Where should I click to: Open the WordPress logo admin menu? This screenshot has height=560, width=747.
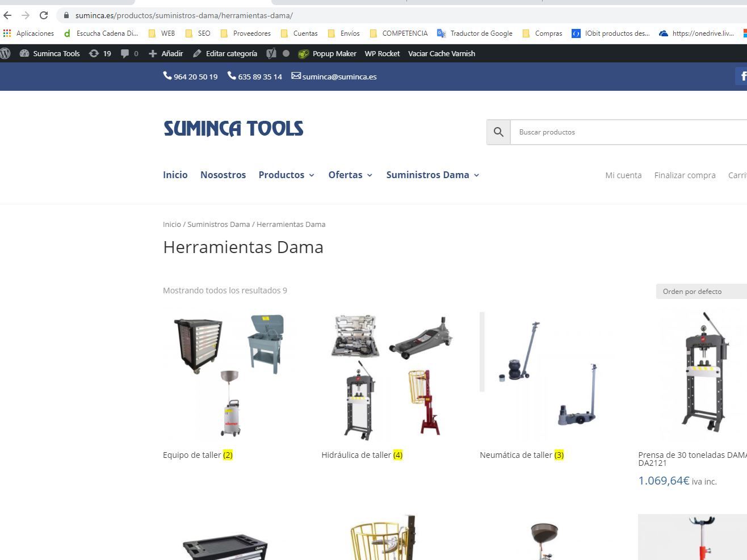point(6,53)
